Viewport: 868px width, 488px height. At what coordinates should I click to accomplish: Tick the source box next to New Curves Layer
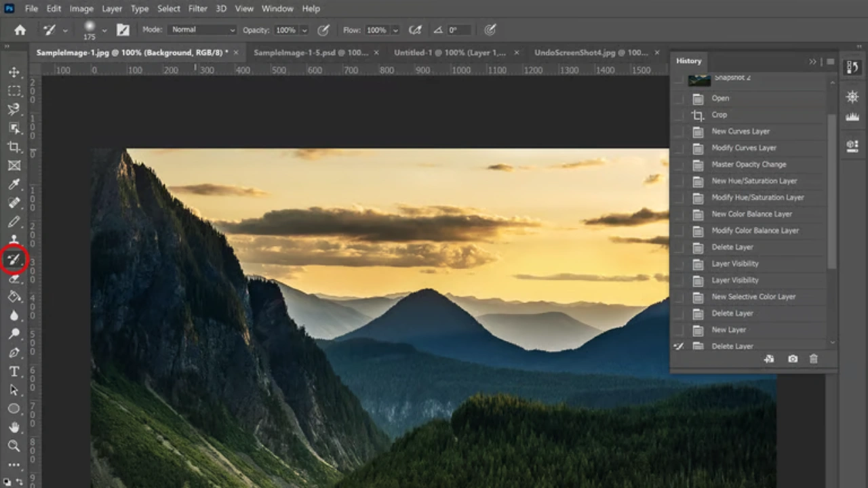pyautogui.click(x=679, y=131)
